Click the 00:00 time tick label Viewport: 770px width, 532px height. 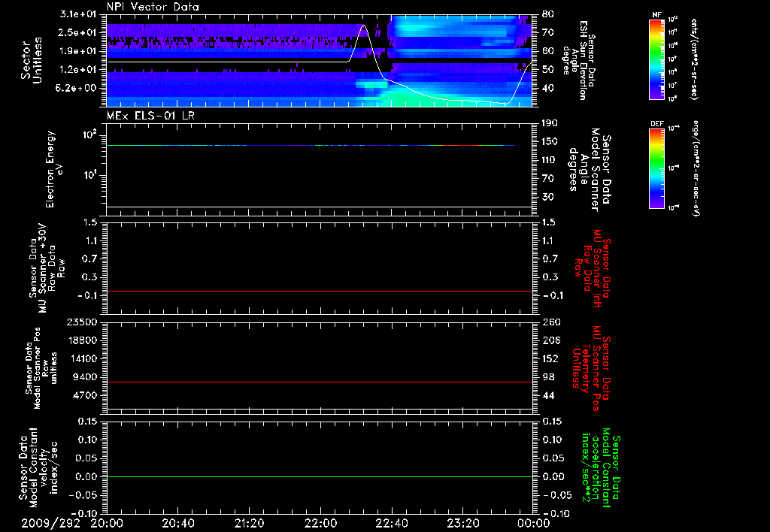(x=533, y=523)
